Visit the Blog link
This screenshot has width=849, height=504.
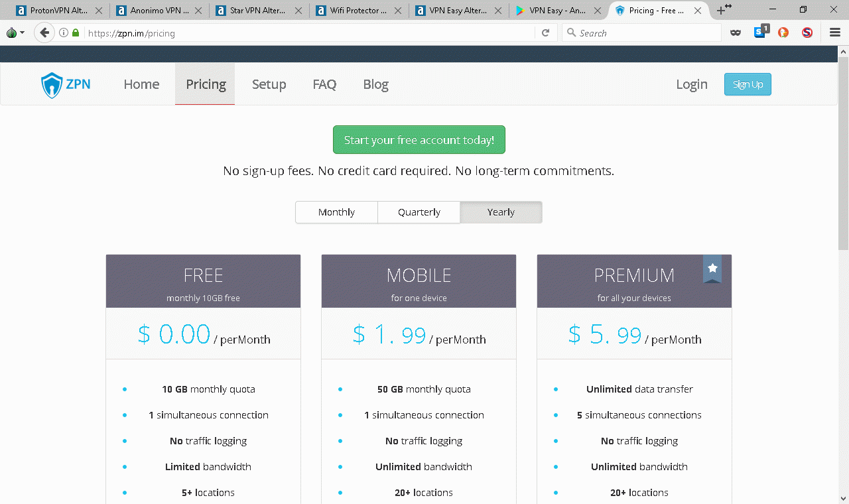click(x=375, y=84)
